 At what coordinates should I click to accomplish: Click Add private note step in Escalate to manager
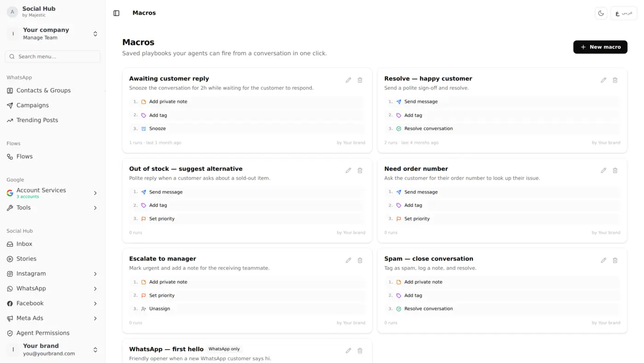(247, 282)
